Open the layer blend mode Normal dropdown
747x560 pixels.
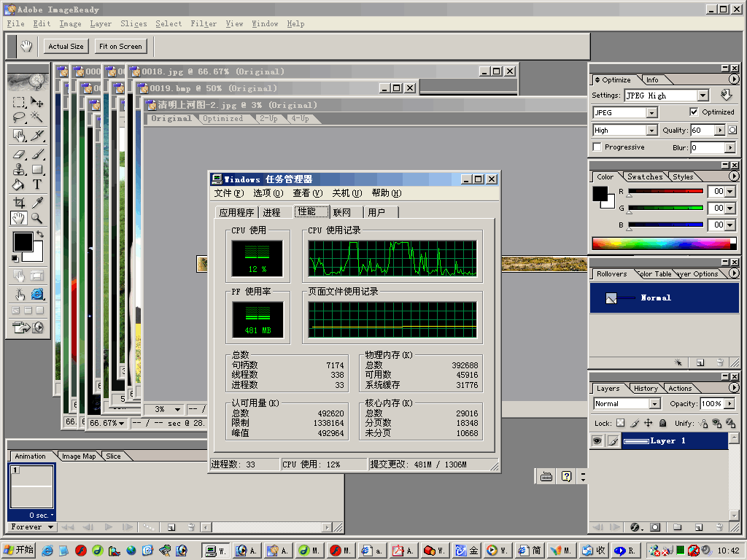tap(654, 404)
